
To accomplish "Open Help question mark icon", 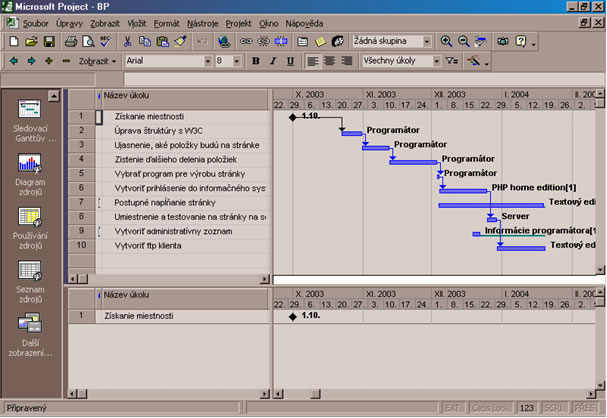I will point(521,41).
